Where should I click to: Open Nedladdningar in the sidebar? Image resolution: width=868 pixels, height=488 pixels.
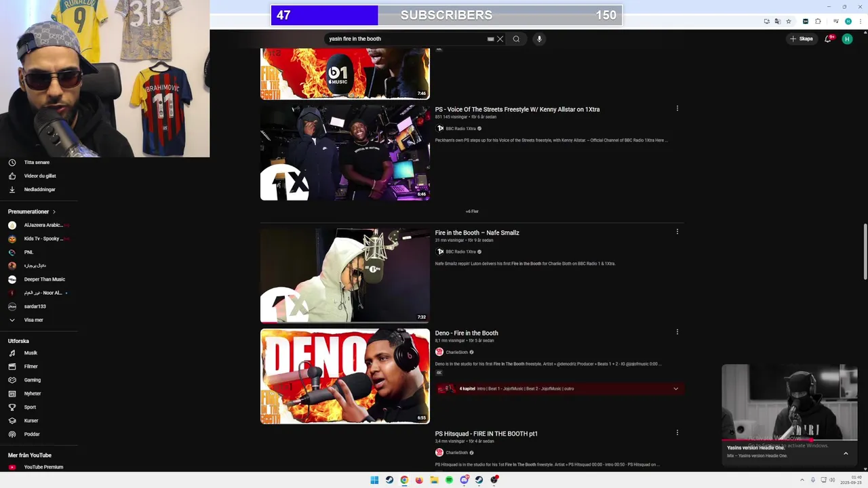coord(39,190)
